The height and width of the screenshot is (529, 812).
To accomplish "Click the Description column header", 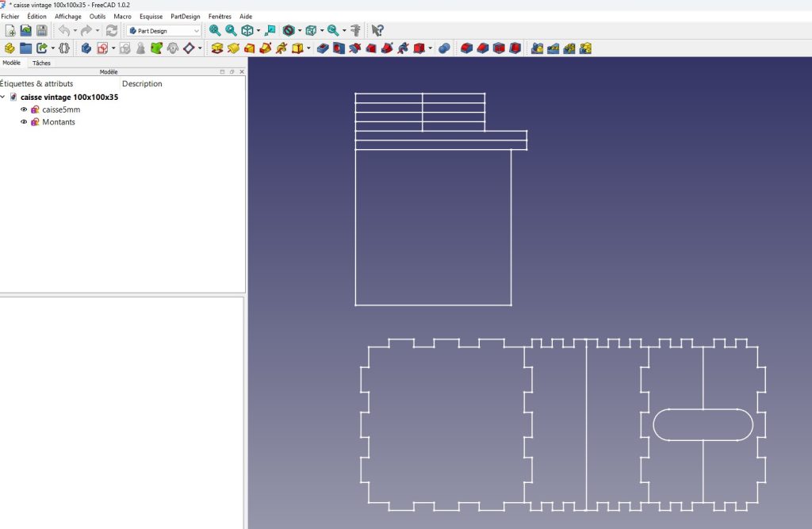I will click(142, 83).
